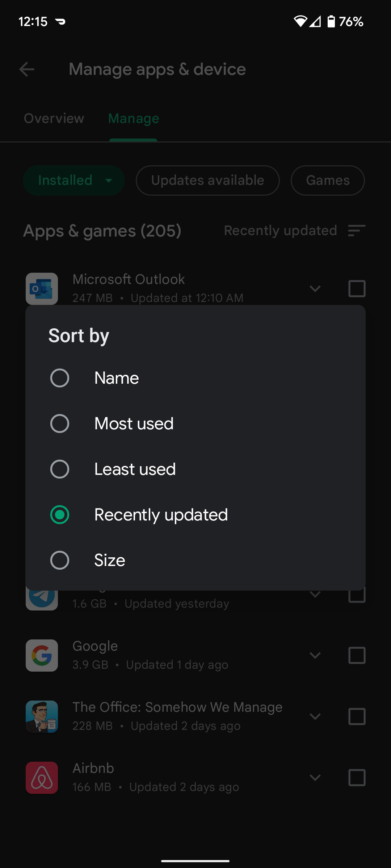Tap the battery status icon
The image size is (391, 868).
click(x=331, y=22)
